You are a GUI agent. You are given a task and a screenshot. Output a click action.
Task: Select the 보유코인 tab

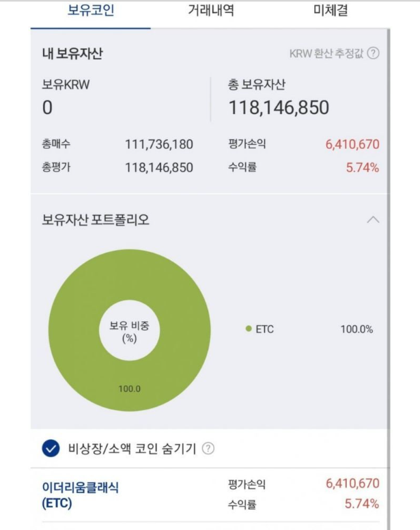coord(91,10)
